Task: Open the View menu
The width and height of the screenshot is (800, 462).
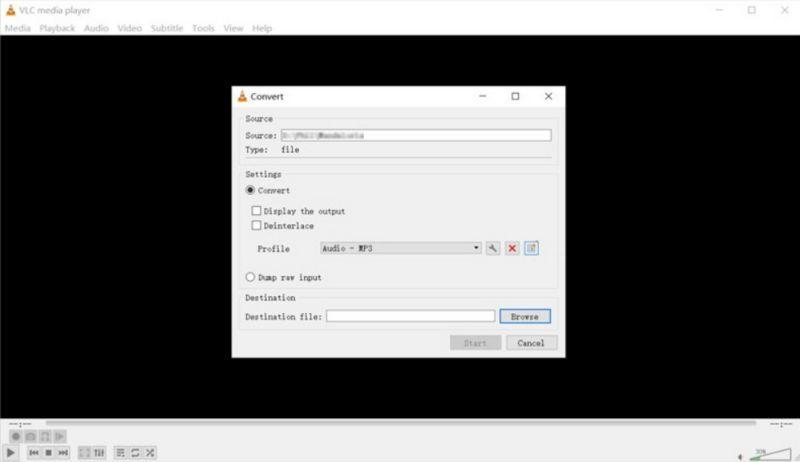Action: click(233, 28)
